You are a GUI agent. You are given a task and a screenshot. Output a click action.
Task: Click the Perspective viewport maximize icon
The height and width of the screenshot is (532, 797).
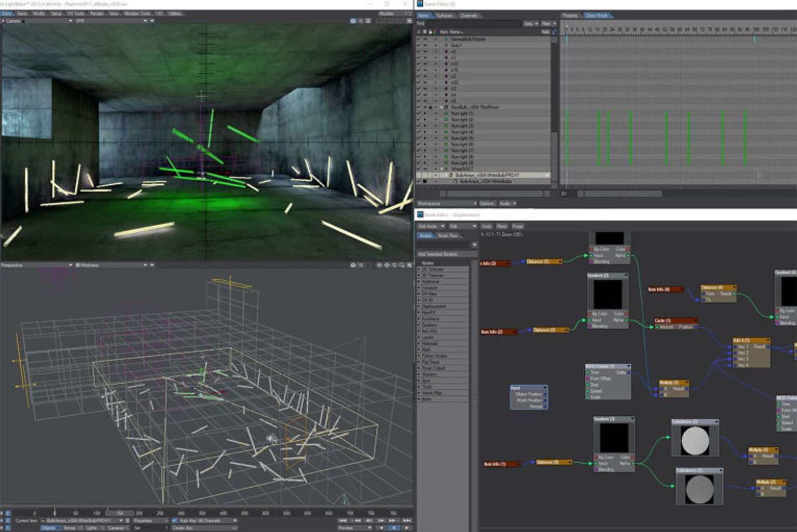[x=409, y=265]
